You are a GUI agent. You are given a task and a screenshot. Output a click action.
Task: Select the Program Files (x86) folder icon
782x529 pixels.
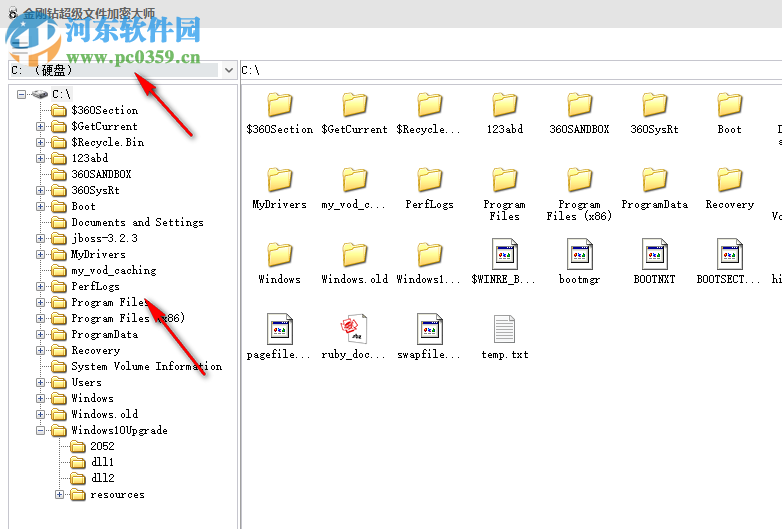pyautogui.click(x=580, y=179)
